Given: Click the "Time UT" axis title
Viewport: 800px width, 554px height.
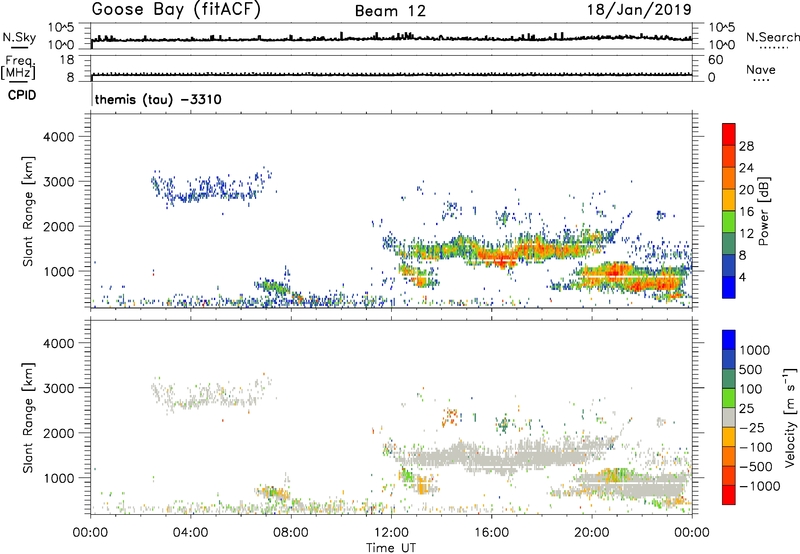Looking at the screenshot, I should coord(391,548).
